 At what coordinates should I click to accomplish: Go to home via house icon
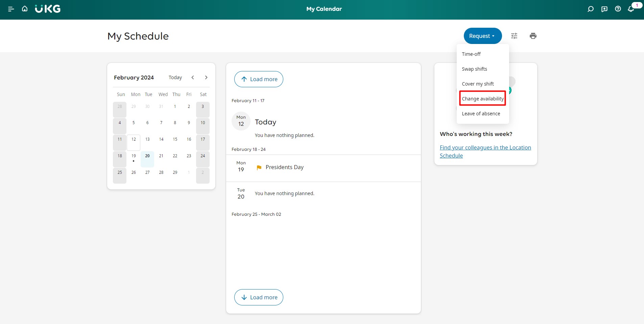pyautogui.click(x=25, y=9)
